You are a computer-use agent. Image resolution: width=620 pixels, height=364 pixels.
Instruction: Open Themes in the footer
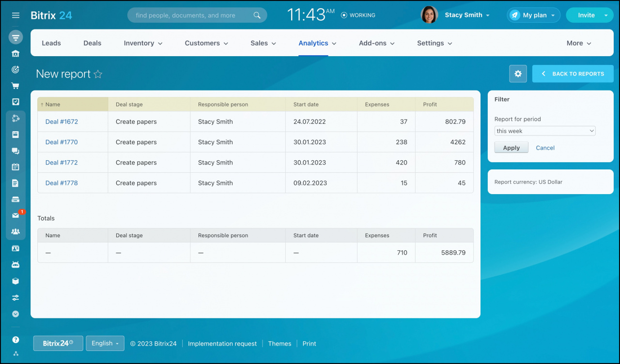(x=279, y=344)
